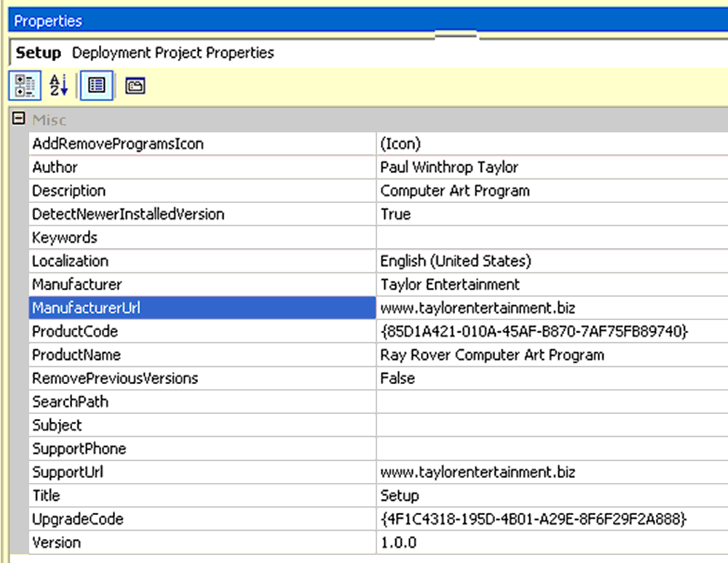
Task: Edit the Paul Winthrop Taylor author value
Action: click(553, 167)
